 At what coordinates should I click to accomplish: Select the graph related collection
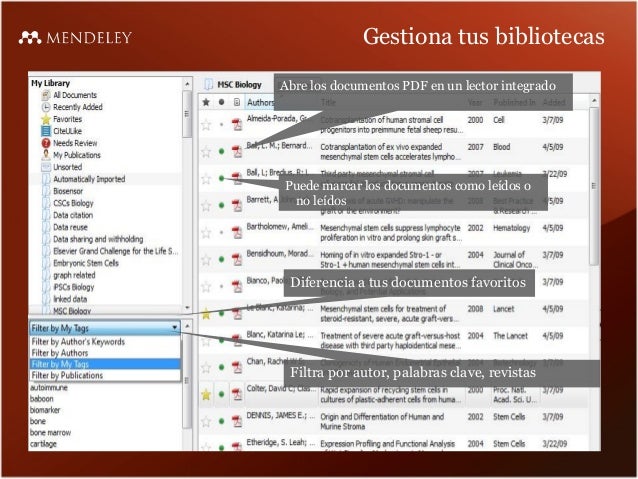pyautogui.click(x=74, y=275)
